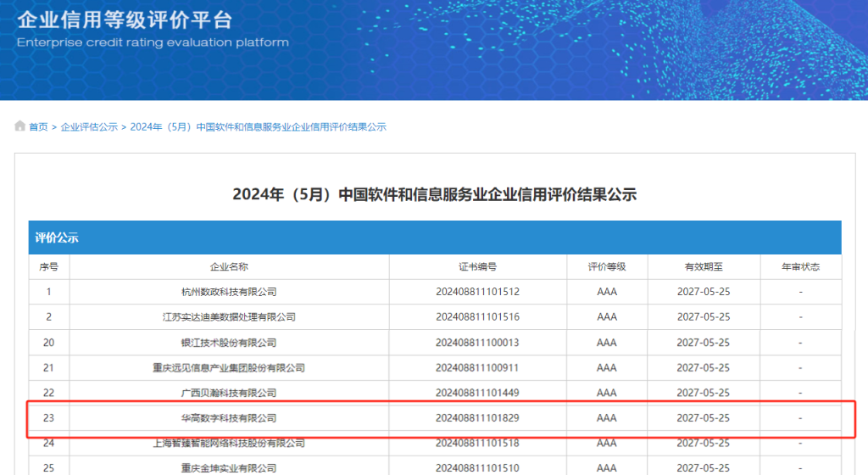
Task: Click serial number 23 cell
Action: tap(48, 418)
